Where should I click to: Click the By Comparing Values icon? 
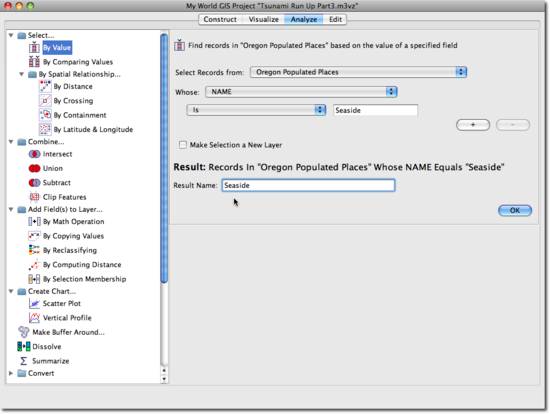click(34, 62)
